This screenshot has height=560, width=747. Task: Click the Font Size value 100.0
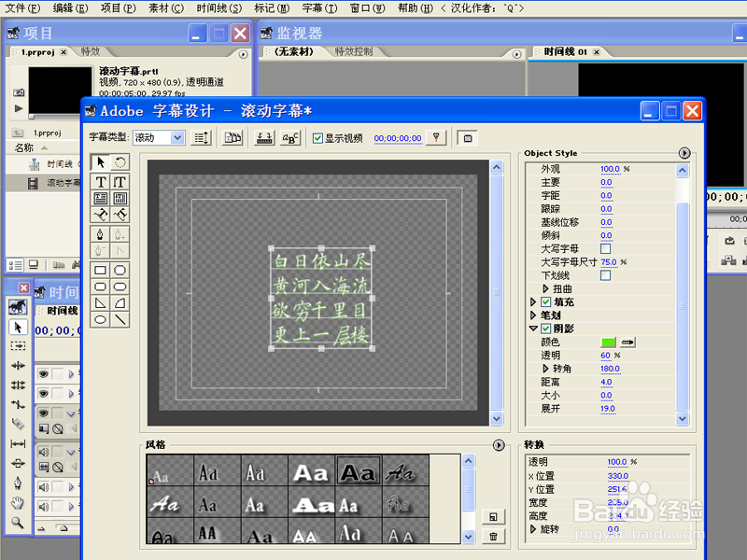[x=610, y=169]
